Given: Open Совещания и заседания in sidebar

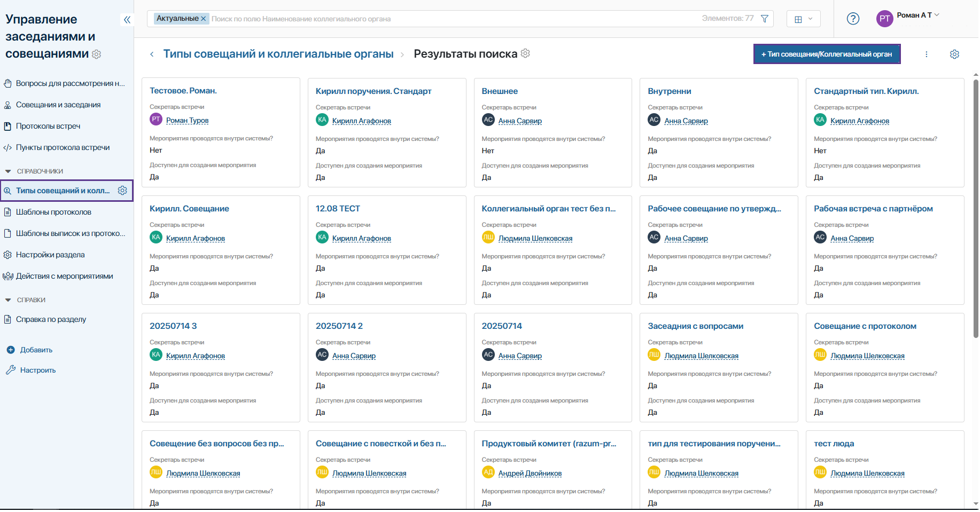Looking at the screenshot, I should [58, 105].
